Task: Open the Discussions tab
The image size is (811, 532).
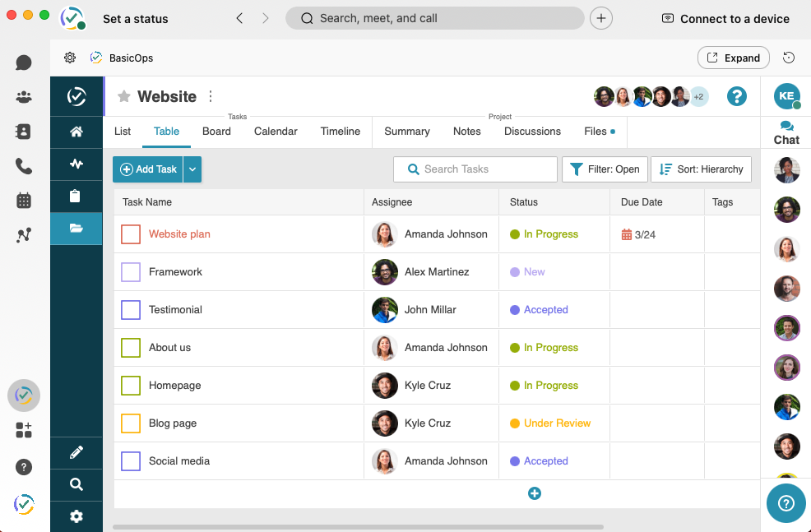Action: pyautogui.click(x=532, y=131)
